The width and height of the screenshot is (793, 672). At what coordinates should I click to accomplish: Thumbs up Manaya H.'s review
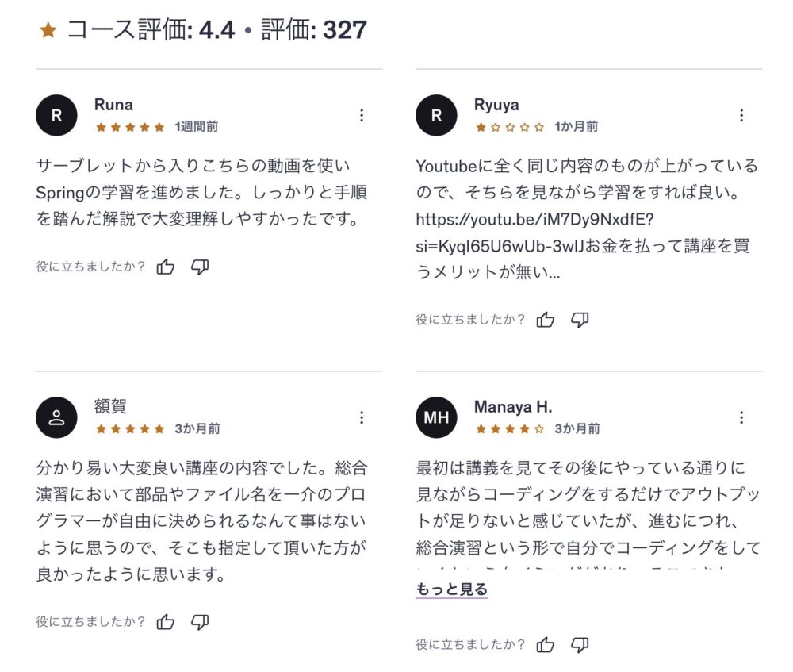[546, 645]
